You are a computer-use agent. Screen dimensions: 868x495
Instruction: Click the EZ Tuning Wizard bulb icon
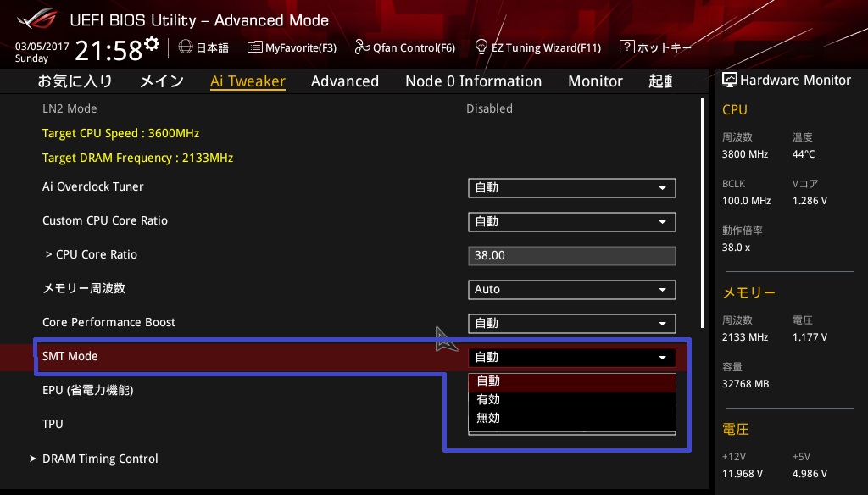[x=481, y=47]
